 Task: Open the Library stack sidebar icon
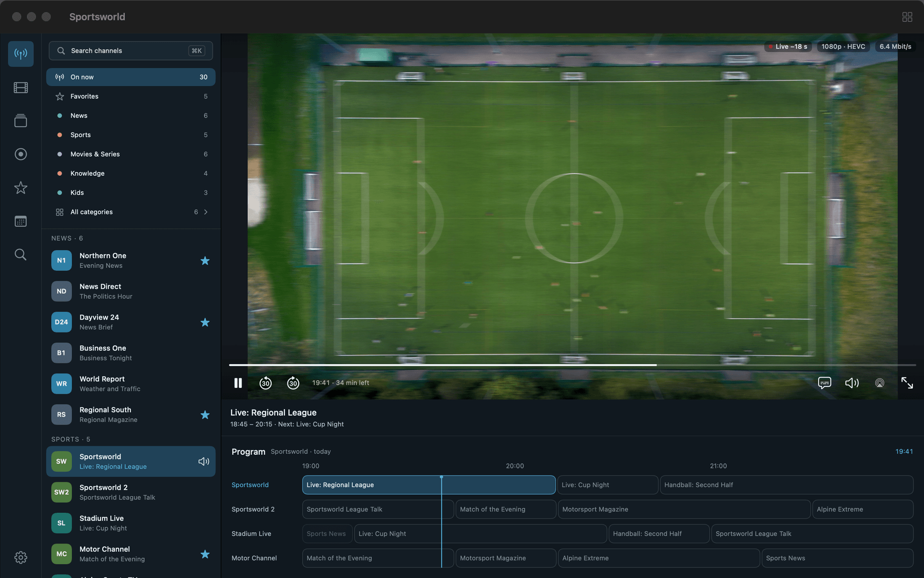[21, 121]
